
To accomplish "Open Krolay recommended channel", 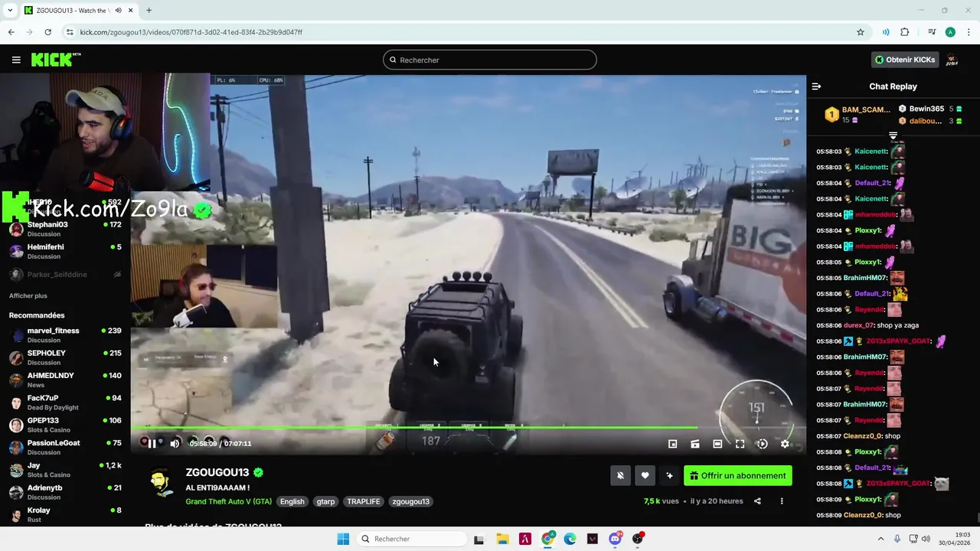I will coord(65,514).
